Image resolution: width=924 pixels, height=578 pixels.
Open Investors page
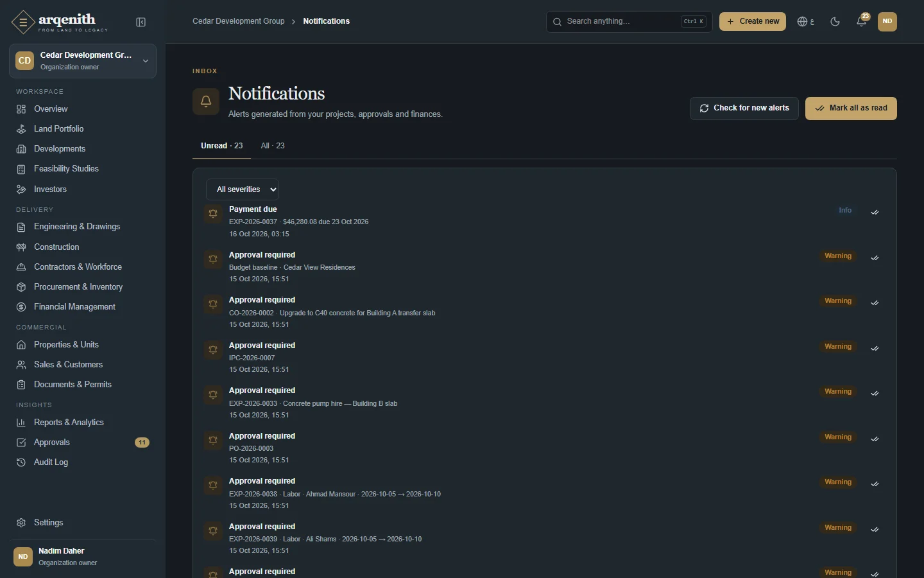click(x=83, y=189)
